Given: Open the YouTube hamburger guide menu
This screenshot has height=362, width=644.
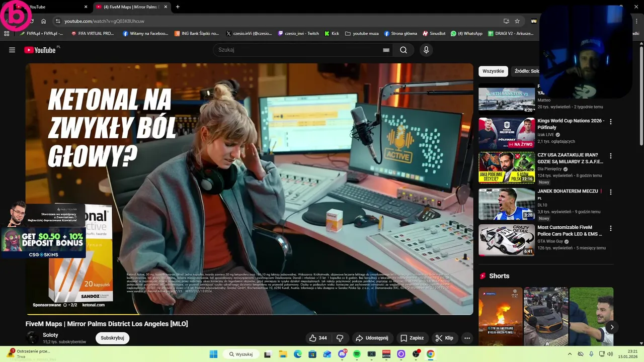Looking at the screenshot, I should pos(12,50).
